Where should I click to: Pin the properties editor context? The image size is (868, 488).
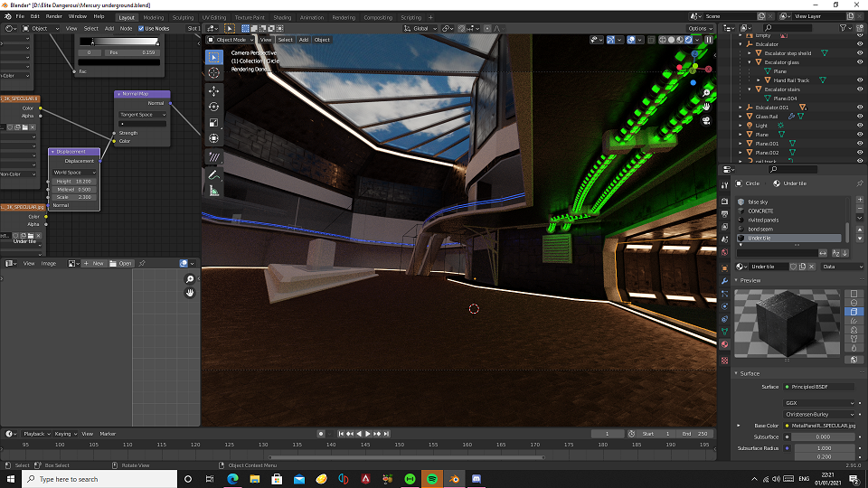[859, 183]
